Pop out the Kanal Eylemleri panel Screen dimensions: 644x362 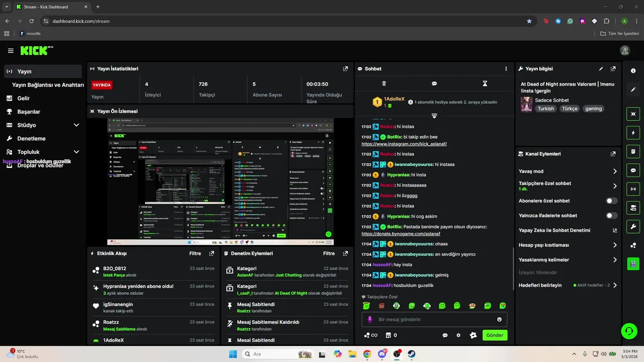click(x=613, y=154)
